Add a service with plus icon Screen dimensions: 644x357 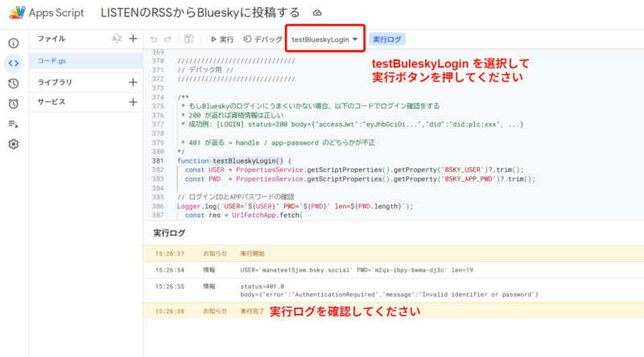click(133, 102)
